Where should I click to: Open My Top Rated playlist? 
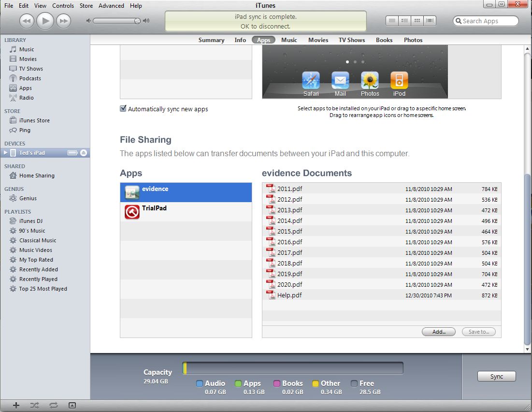click(x=36, y=260)
